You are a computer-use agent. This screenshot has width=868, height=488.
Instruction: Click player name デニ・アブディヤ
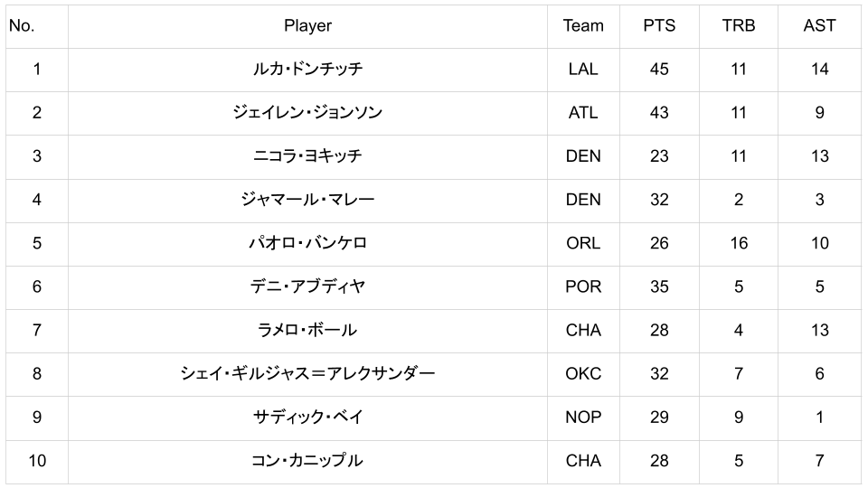point(307,286)
